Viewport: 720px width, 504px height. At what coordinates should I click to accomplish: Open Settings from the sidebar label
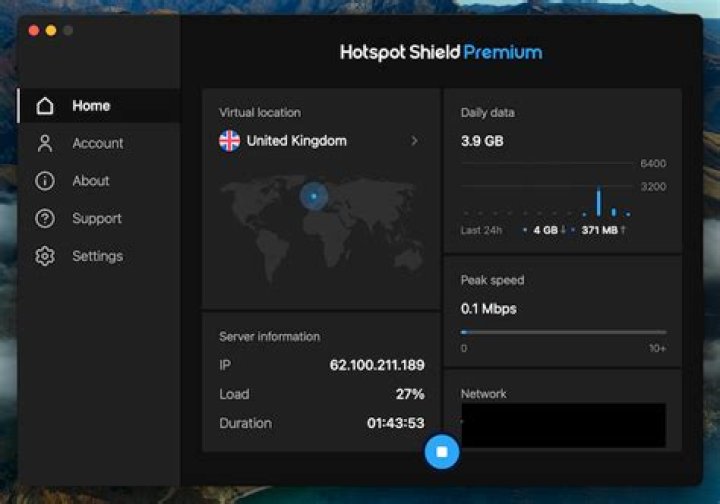(x=97, y=256)
